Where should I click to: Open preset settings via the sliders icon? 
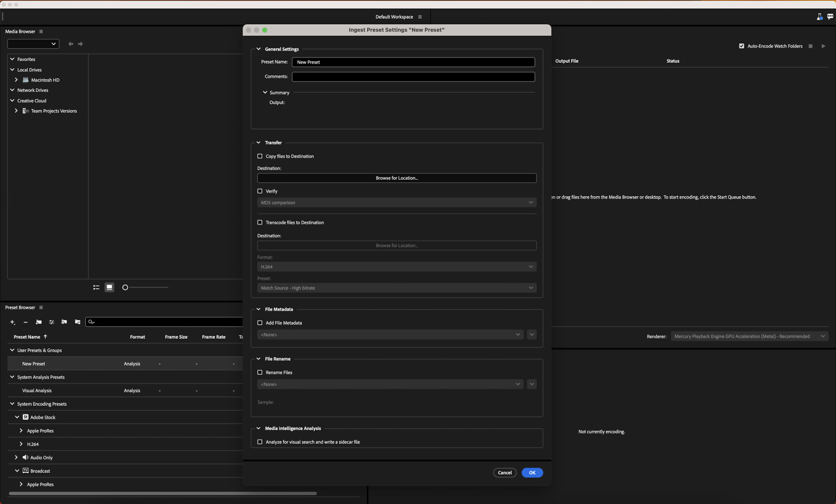pos(51,322)
